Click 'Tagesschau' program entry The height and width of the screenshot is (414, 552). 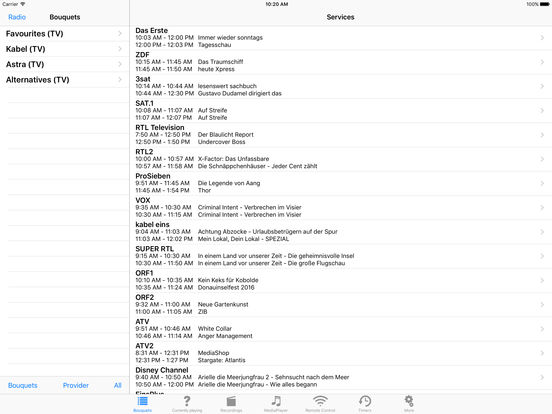tap(214, 45)
